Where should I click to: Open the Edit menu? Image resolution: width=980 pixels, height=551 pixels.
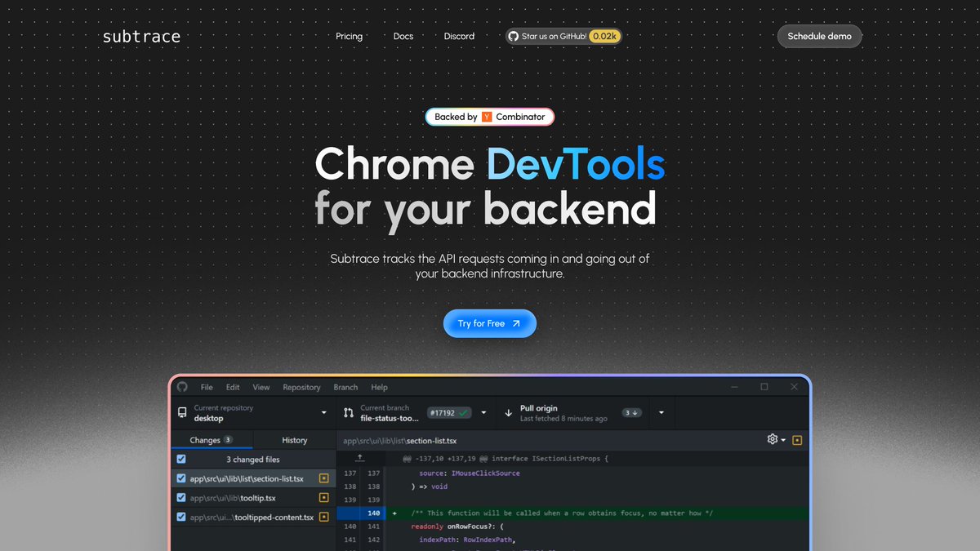point(233,387)
